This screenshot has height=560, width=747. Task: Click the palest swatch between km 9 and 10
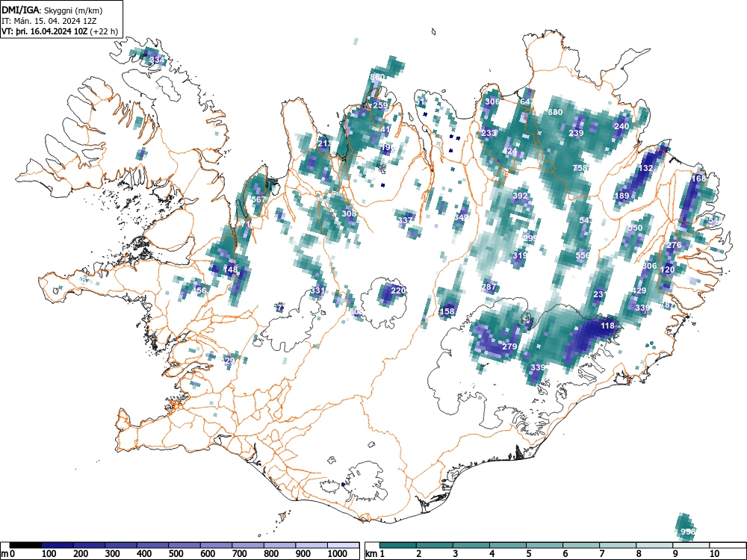point(691,545)
